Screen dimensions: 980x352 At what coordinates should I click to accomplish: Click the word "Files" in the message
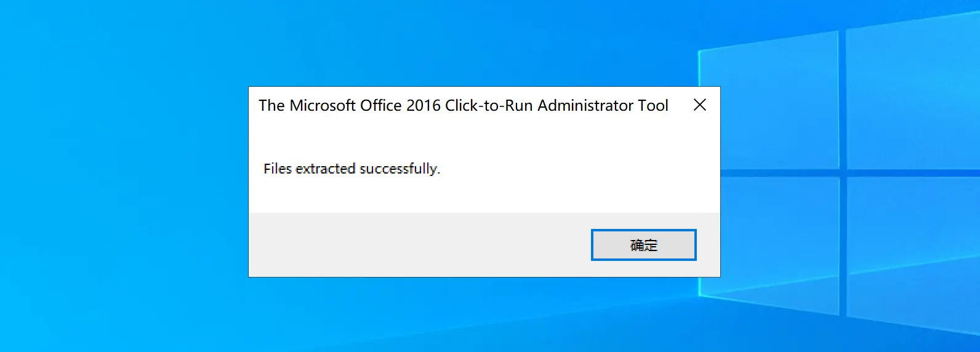[278, 169]
